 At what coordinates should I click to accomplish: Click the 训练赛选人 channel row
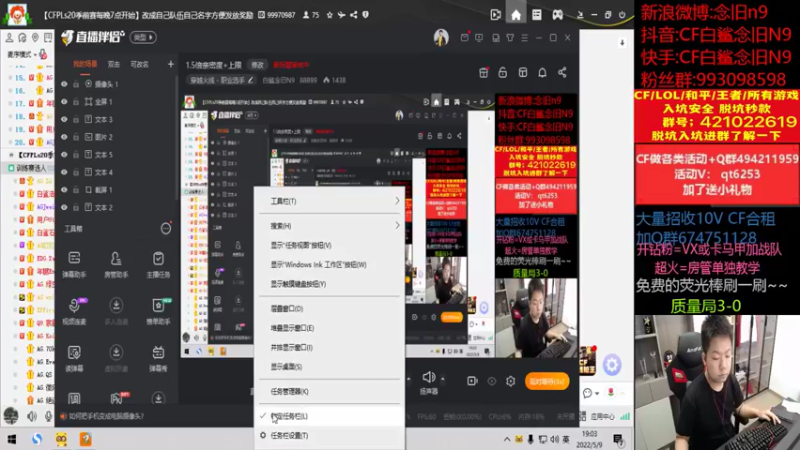(30, 167)
